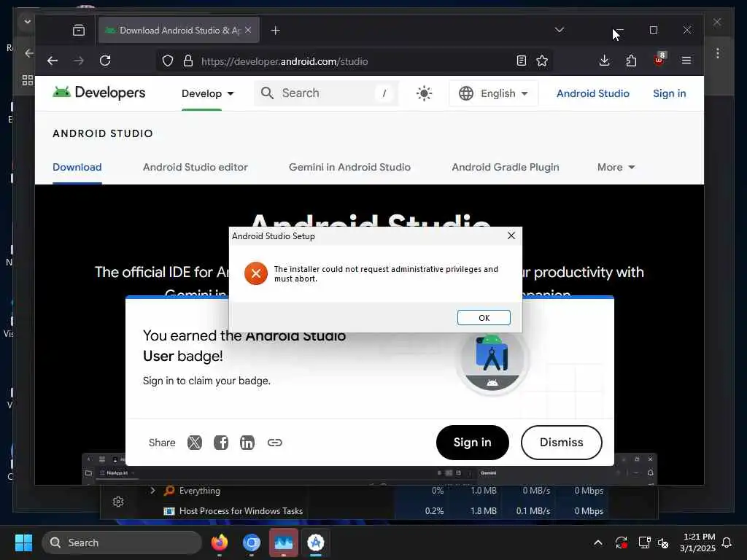Open Firefox downloads panel

pyautogui.click(x=604, y=61)
